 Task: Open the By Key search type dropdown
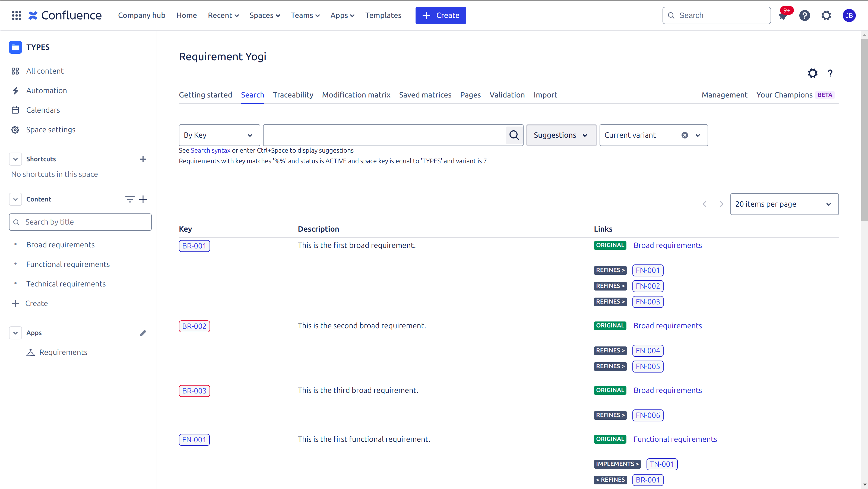(x=219, y=135)
